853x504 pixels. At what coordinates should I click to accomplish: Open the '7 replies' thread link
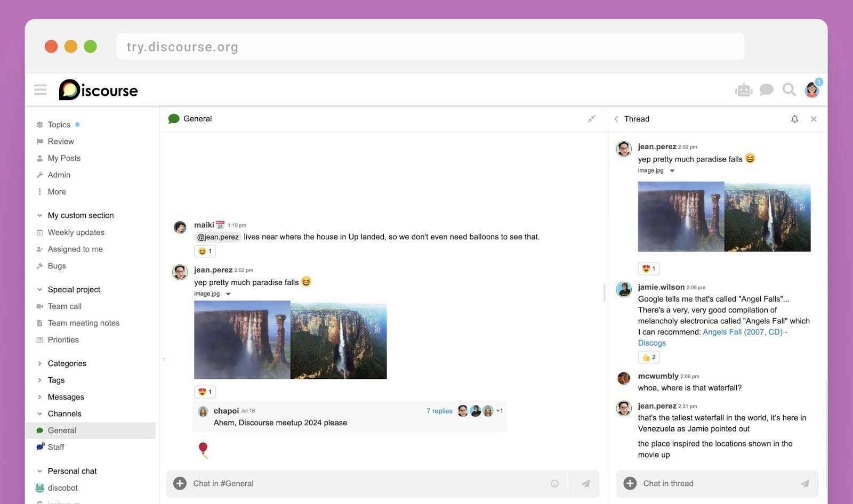pyautogui.click(x=439, y=411)
